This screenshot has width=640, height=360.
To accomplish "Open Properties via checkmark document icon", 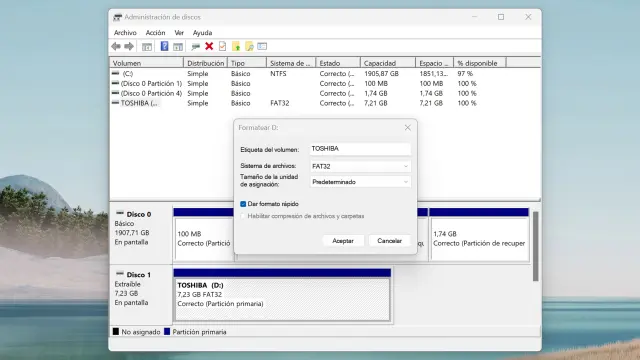I will pos(222,46).
